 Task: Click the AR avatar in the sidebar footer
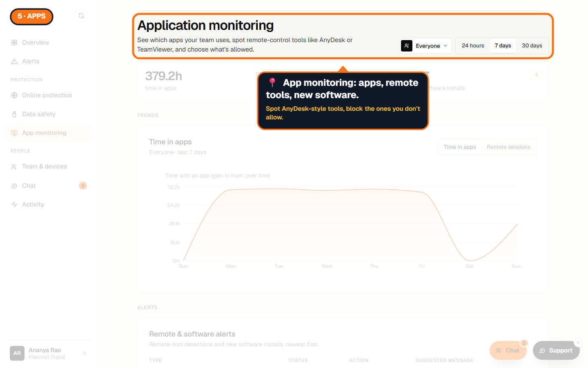17,353
